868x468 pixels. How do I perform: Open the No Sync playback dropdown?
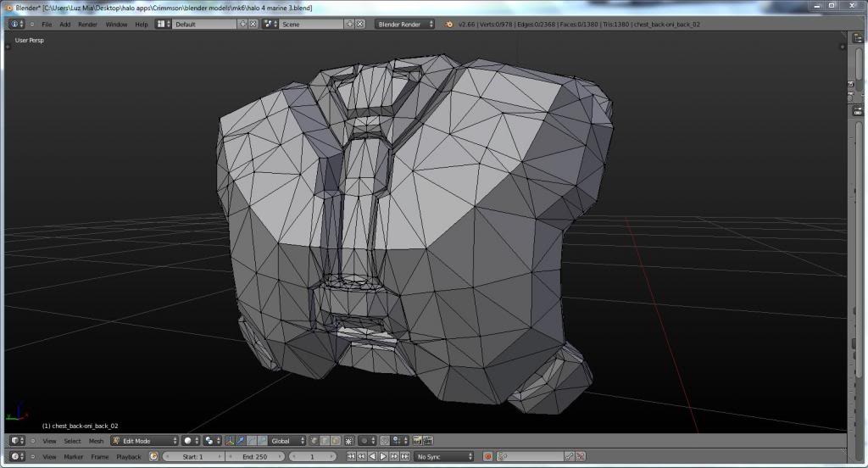443,457
